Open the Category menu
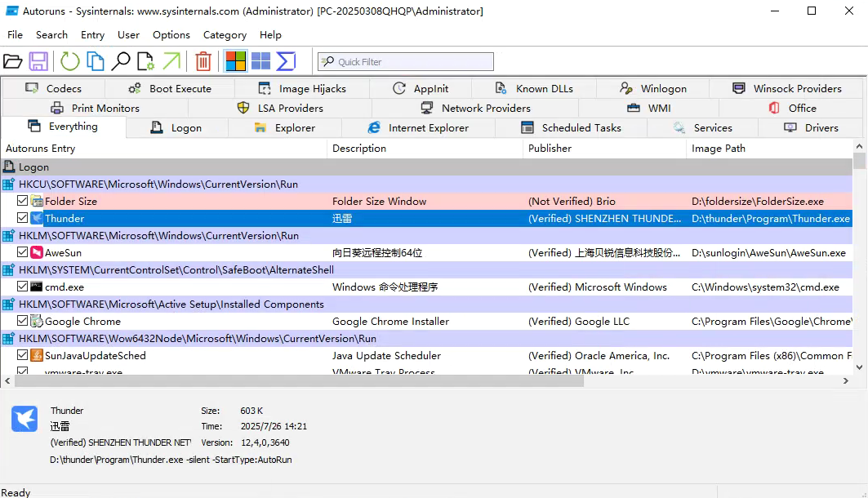The image size is (868, 498). [x=225, y=35]
